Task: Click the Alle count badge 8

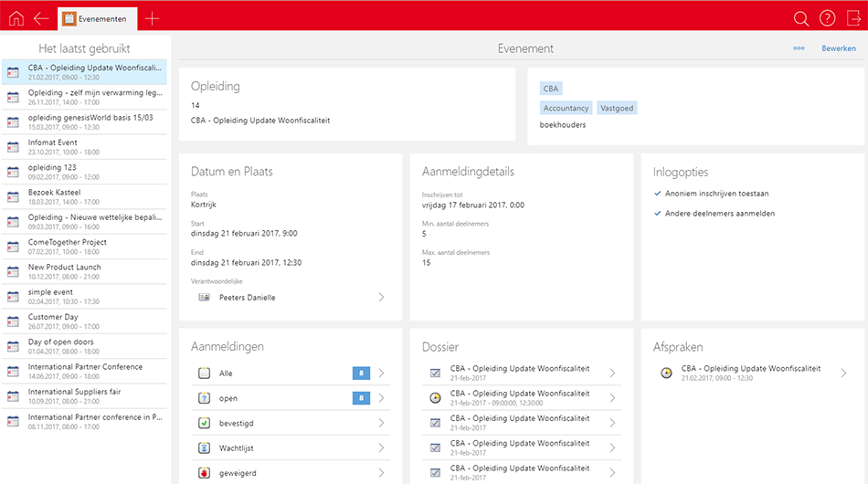Action: pyautogui.click(x=361, y=373)
